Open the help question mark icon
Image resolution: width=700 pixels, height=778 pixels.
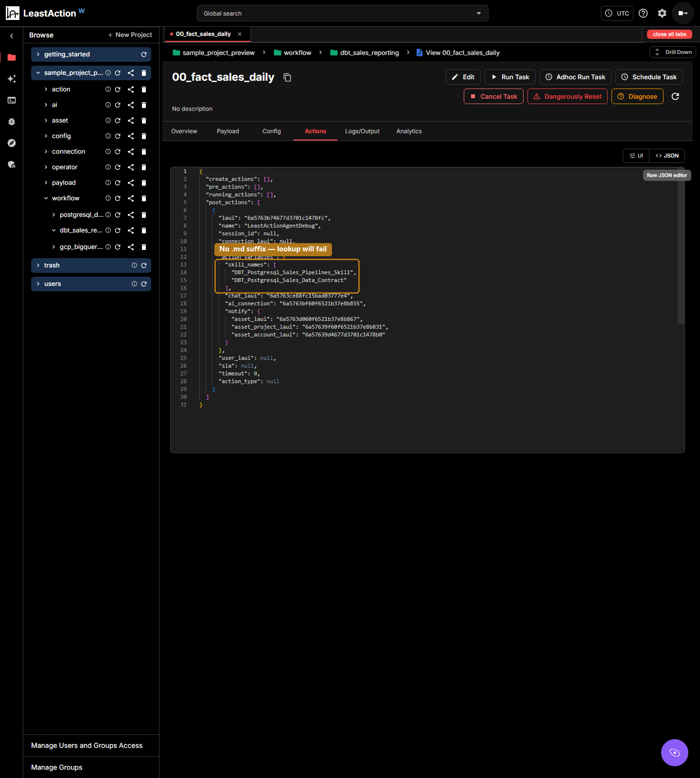[643, 13]
